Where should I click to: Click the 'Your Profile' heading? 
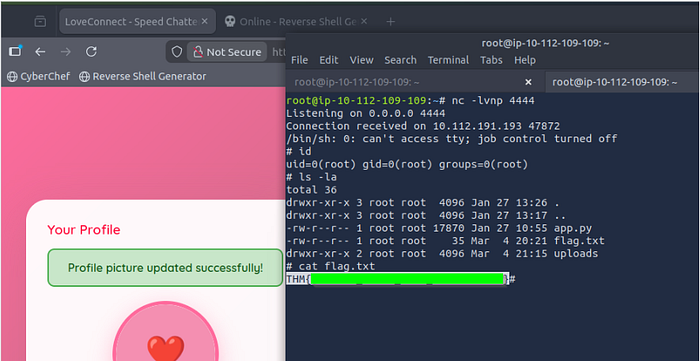(x=84, y=230)
